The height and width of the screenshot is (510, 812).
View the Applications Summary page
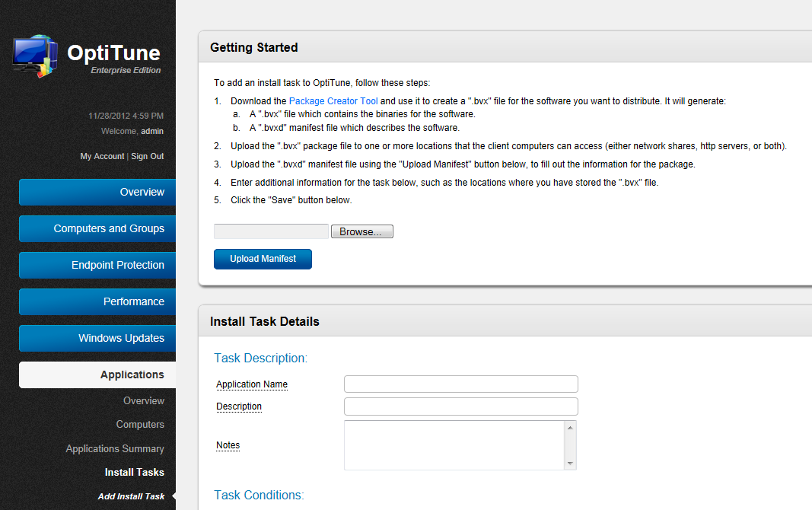(x=115, y=448)
